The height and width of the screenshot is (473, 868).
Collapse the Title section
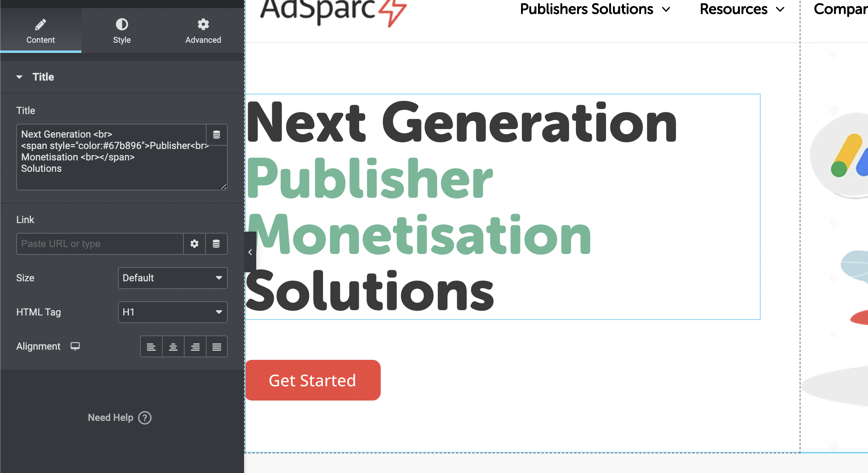point(19,77)
